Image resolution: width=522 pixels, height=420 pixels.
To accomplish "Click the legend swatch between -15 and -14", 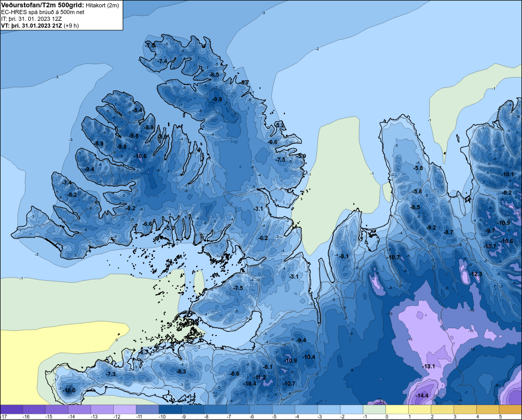I will pyautogui.click(x=57, y=410).
